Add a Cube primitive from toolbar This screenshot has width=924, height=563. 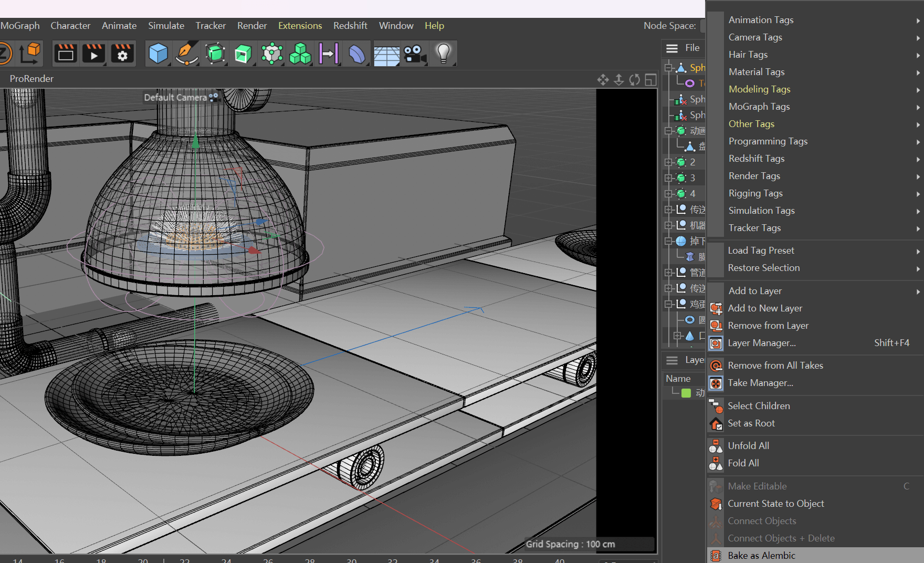(158, 54)
